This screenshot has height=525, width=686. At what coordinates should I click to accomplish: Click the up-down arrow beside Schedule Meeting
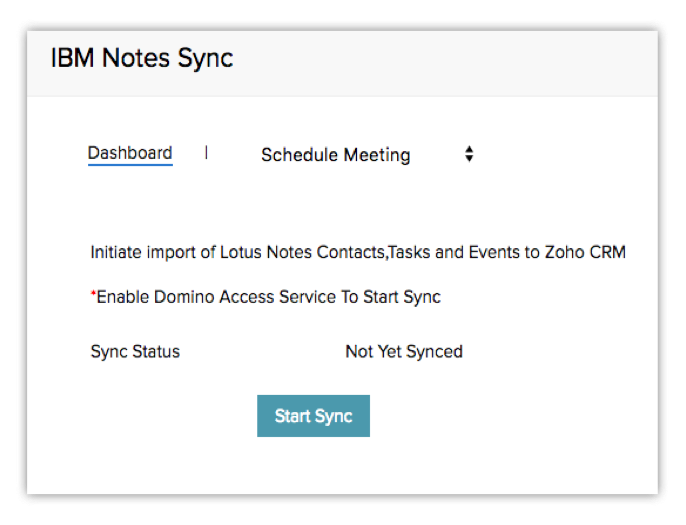pyautogui.click(x=469, y=155)
